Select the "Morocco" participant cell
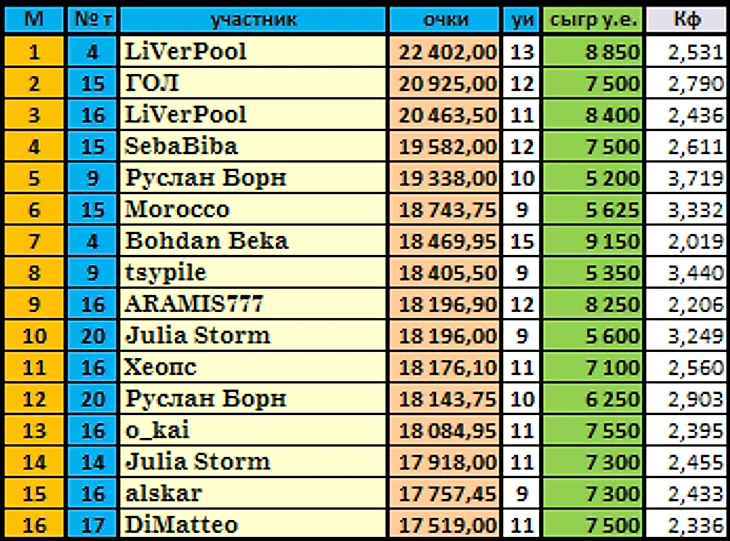This screenshot has width=730, height=541. click(253, 210)
